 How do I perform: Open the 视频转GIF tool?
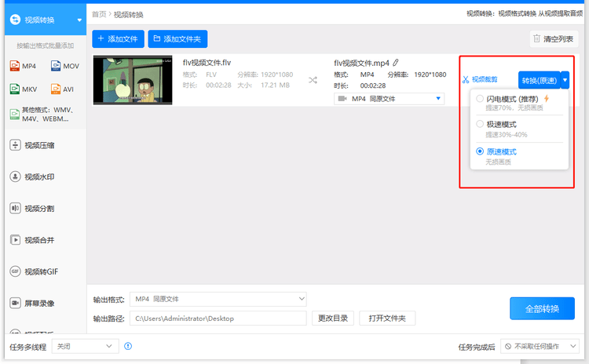click(35, 271)
